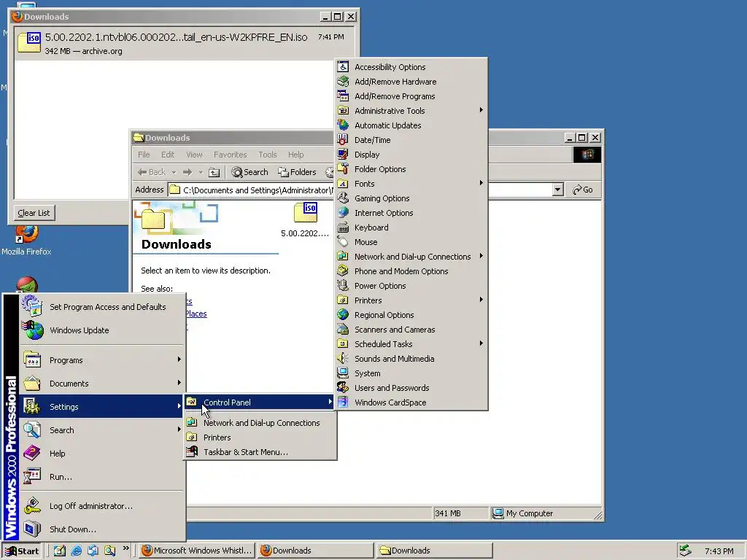Image resolution: width=747 pixels, height=560 pixels.
Task: Open Phone and Modem Options icon
Action: (343, 271)
